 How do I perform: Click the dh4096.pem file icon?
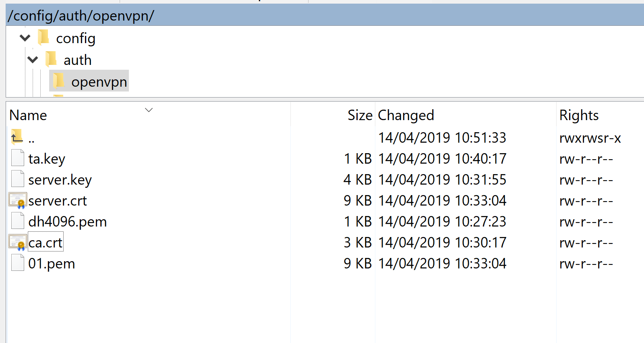coord(17,220)
